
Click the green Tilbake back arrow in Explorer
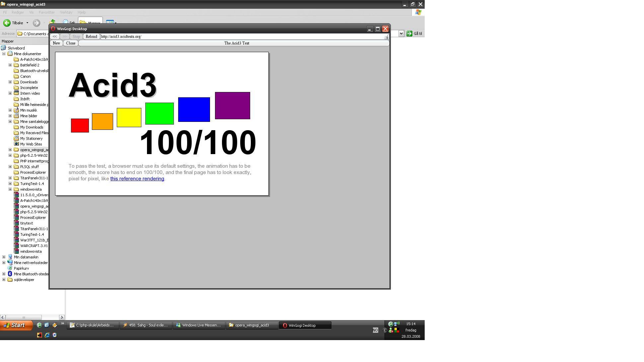7,23
